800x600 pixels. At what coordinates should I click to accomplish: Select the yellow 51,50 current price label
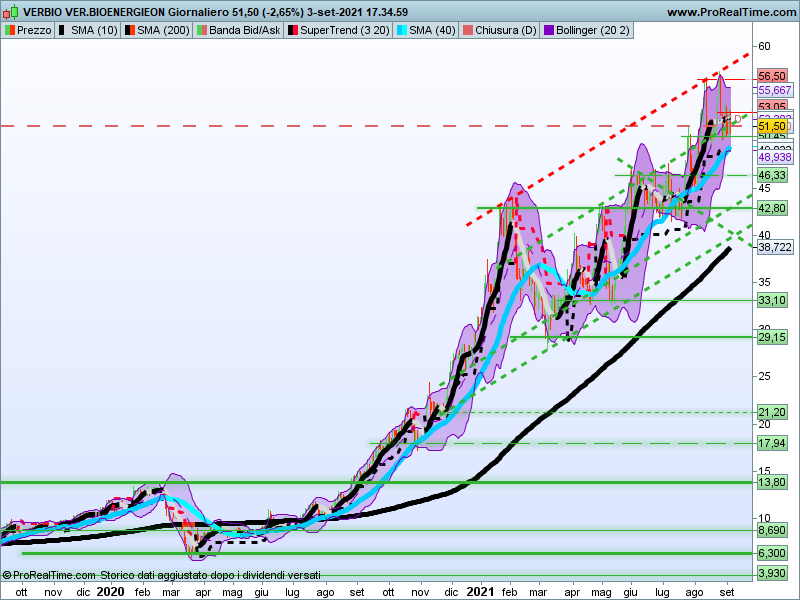point(772,126)
